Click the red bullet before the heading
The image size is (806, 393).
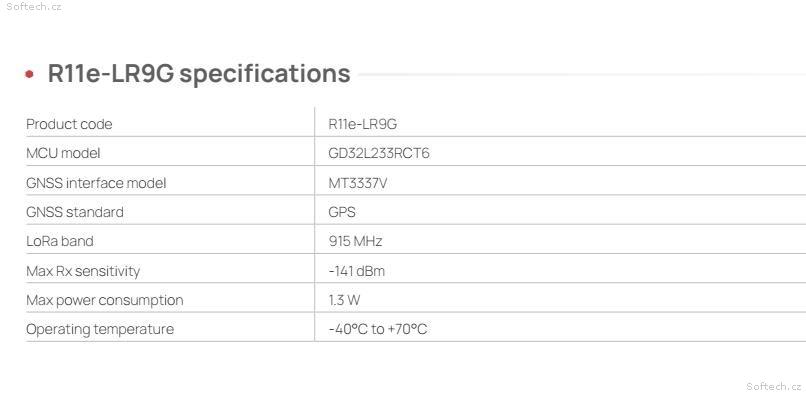(29, 74)
